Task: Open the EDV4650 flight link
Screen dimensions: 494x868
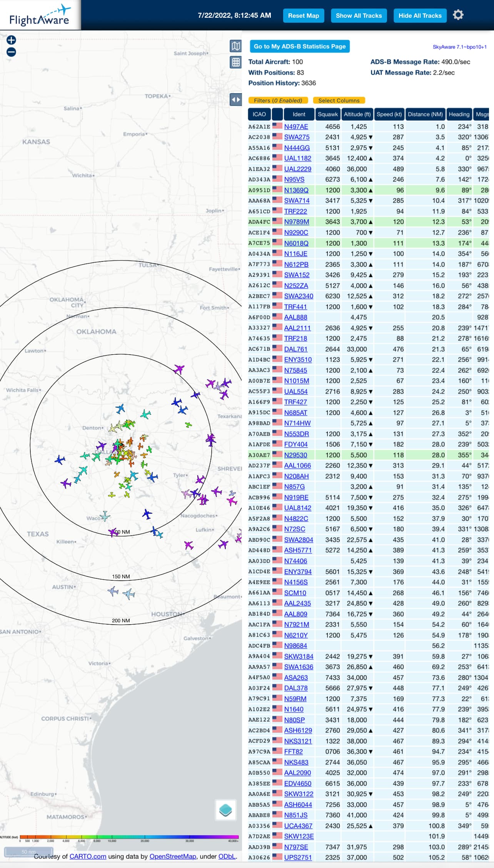Action: 298,784
